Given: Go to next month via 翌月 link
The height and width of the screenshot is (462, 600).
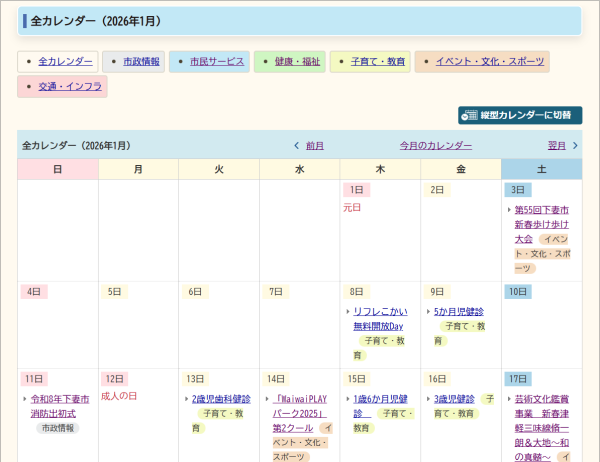Looking at the screenshot, I should pos(557,145).
